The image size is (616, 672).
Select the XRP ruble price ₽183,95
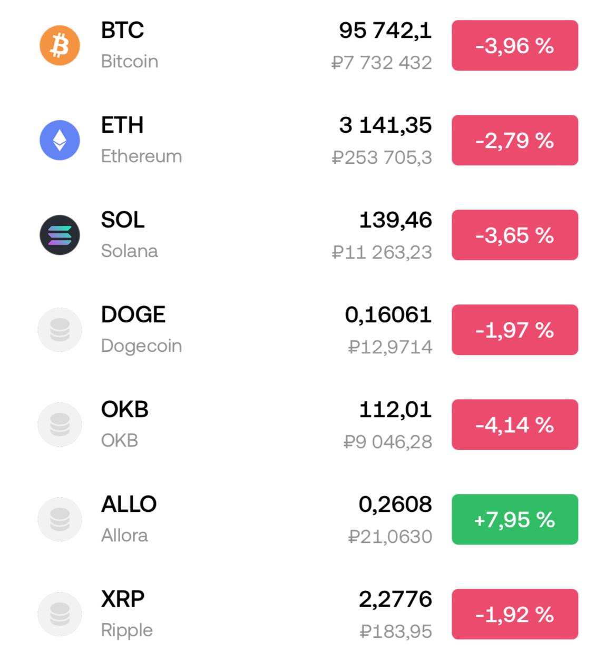[396, 631]
